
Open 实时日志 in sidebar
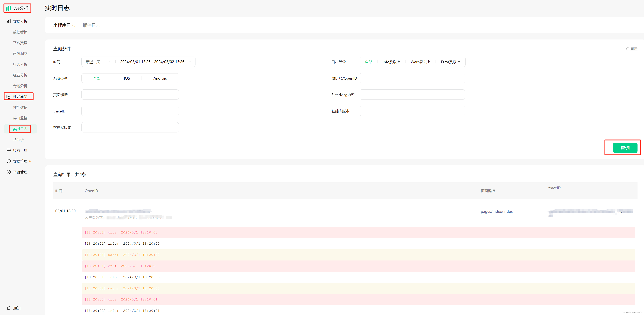click(20, 129)
